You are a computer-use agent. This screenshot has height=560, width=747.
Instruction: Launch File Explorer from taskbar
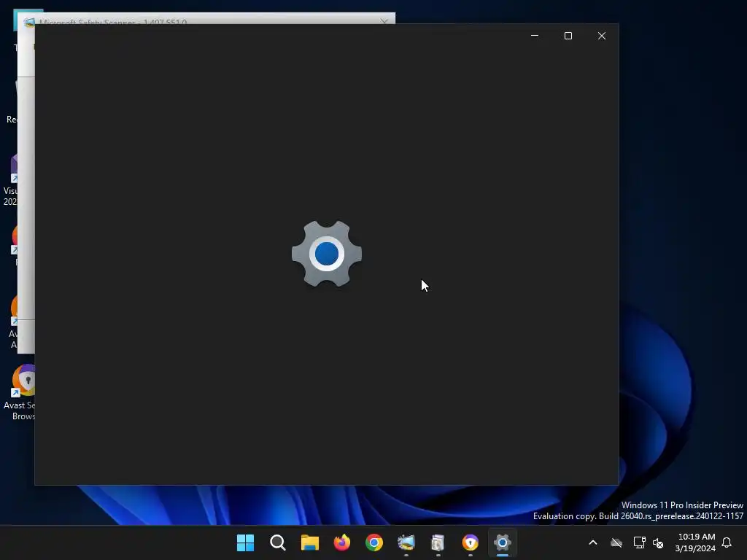[x=309, y=542]
